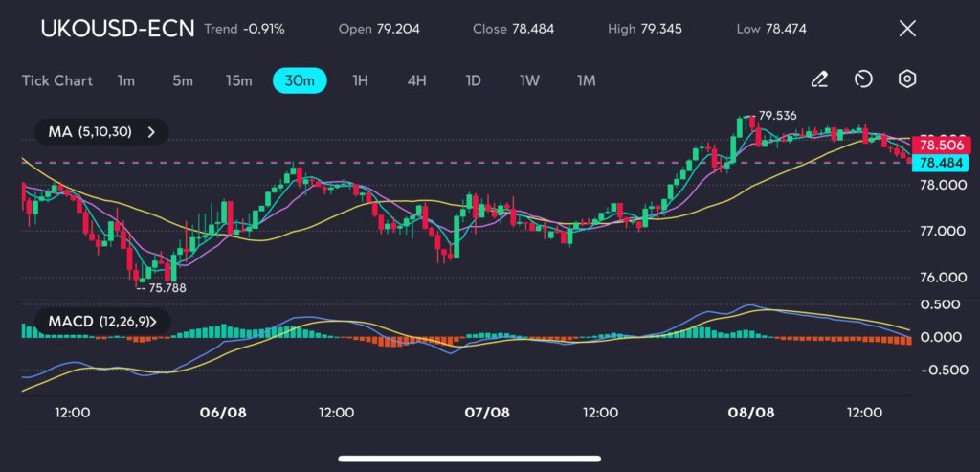
Task: Select the active 30m timeframe
Action: point(300,80)
